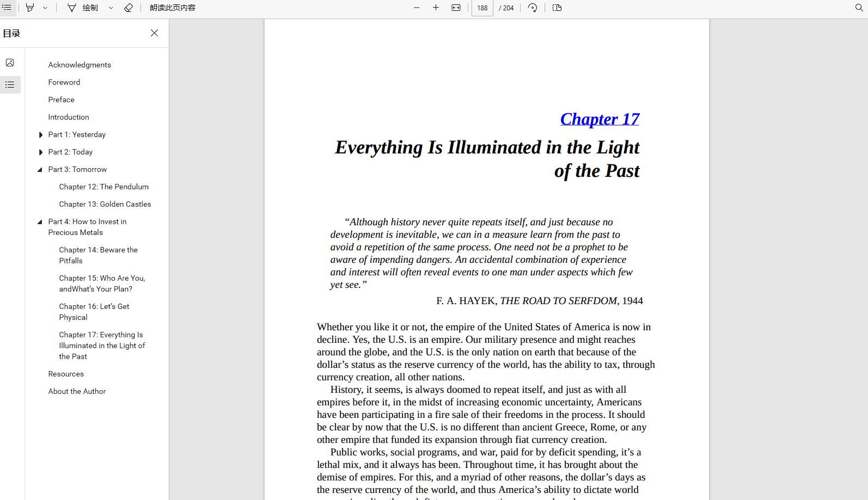868x500 pixels.
Task: Open Introduction entry
Action: click(69, 117)
